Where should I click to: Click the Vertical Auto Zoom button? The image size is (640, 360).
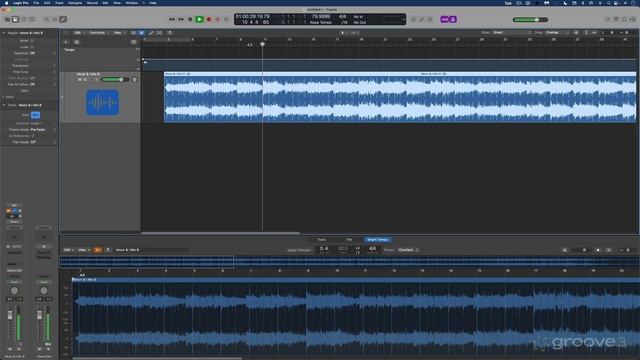[x=586, y=33]
